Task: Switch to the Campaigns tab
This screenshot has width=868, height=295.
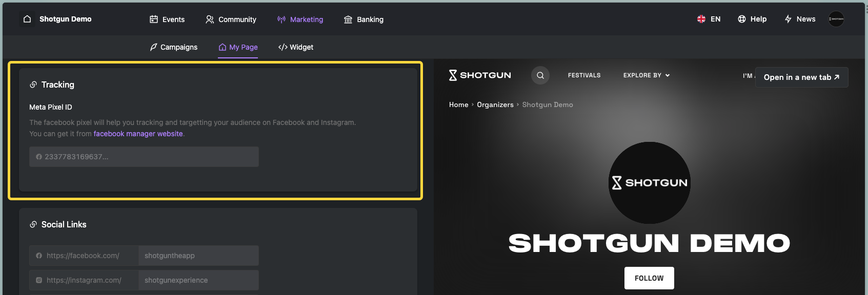Action: [x=173, y=47]
